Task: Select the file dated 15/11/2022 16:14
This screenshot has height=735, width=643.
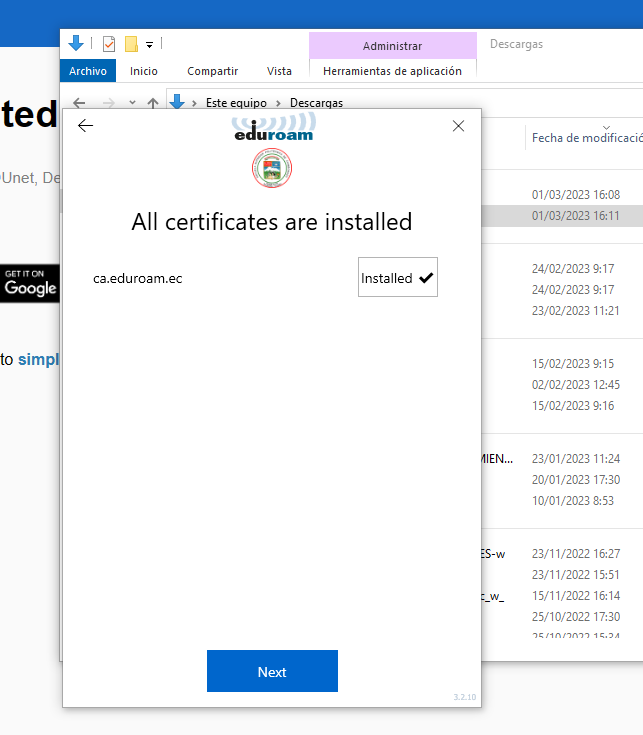Action: tap(576, 596)
